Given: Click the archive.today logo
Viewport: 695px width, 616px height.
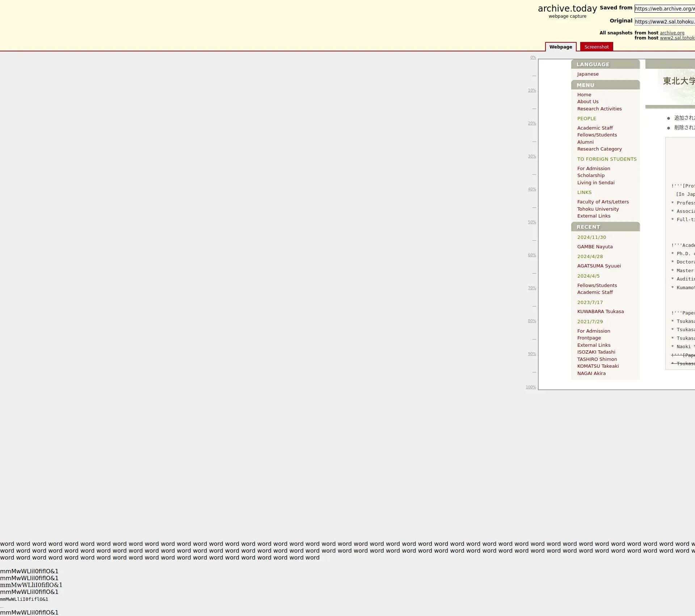Looking at the screenshot, I should [567, 9].
